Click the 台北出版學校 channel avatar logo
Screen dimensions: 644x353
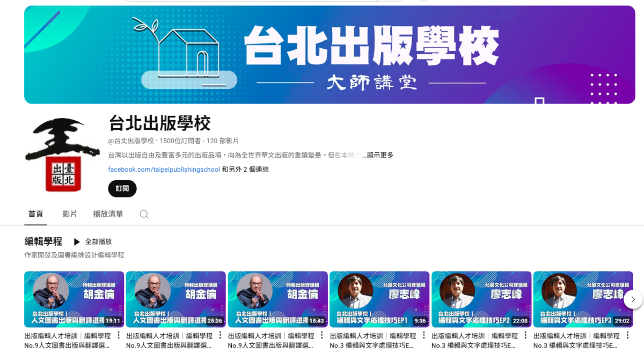tap(62, 155)
